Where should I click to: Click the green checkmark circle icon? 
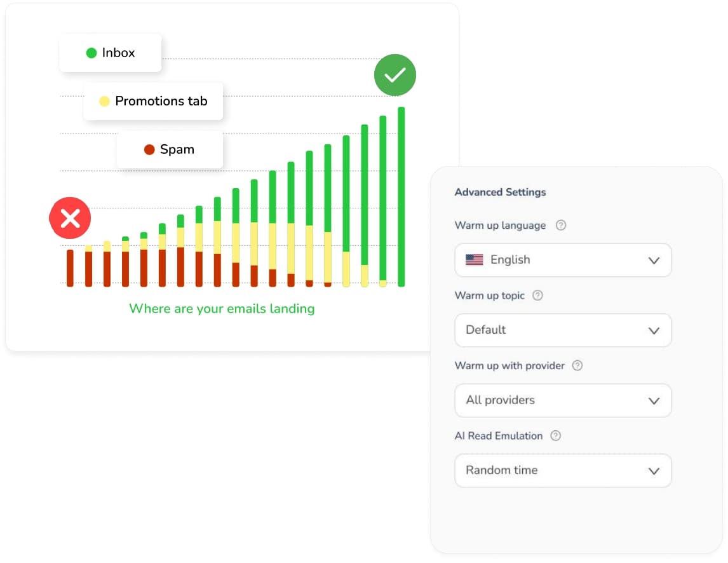[394, 76]
